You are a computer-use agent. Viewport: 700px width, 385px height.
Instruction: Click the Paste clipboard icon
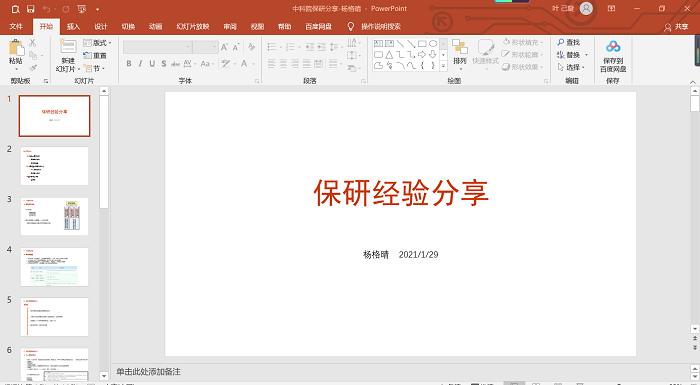[x=16, y=48]
